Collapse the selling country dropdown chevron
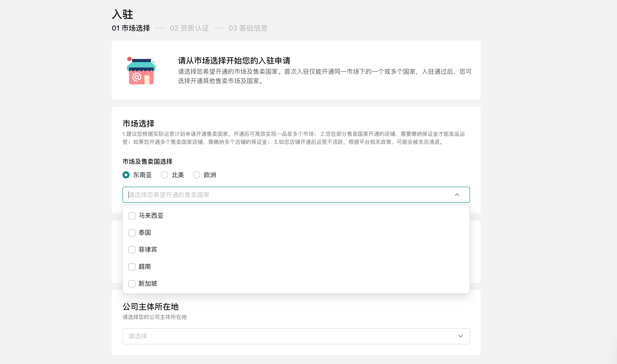Screen dimensions: 617x364 coord(457,195)
